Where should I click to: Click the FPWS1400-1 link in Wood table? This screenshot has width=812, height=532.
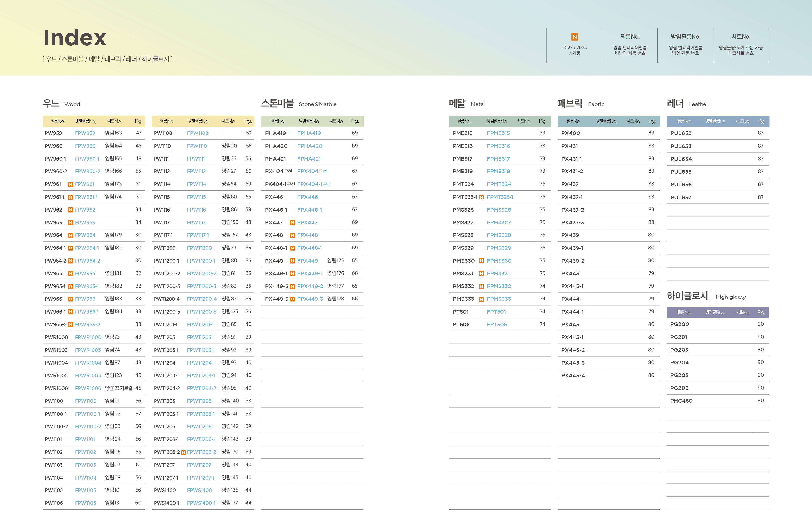(201, 503)
